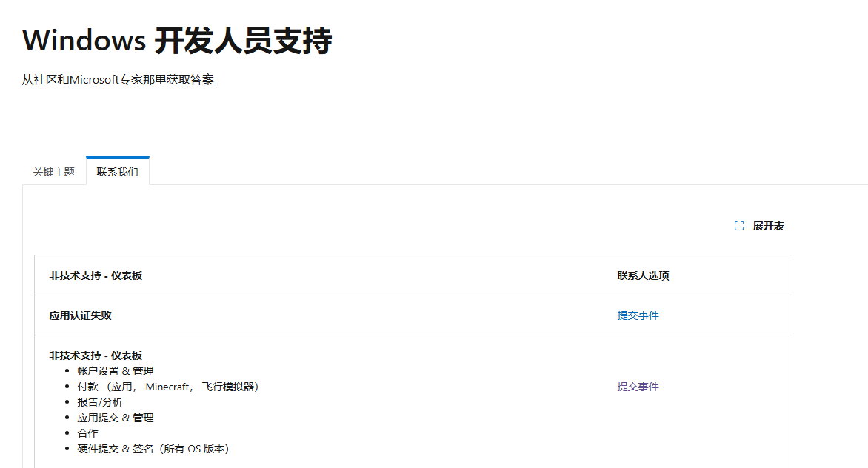Screen dimensions: 868x468
Task: Select the 应用认证失败 row text
Action: point(80,315)
